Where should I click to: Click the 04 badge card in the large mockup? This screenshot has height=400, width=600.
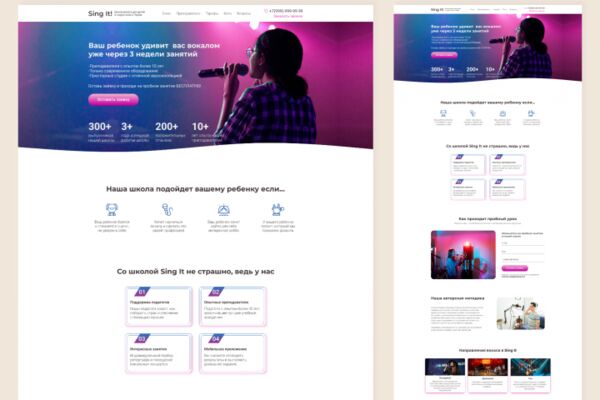[x=233, y=353]
